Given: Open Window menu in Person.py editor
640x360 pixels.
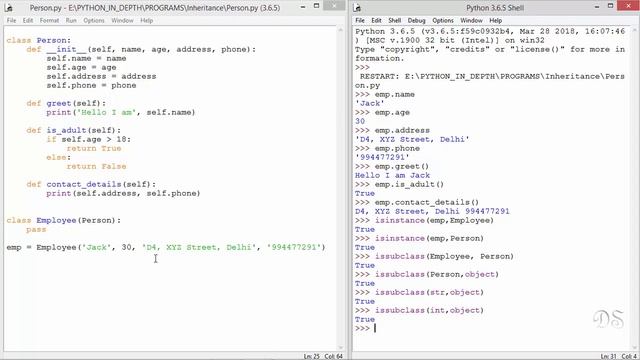Looking at the screenshot, I should 122,20.
